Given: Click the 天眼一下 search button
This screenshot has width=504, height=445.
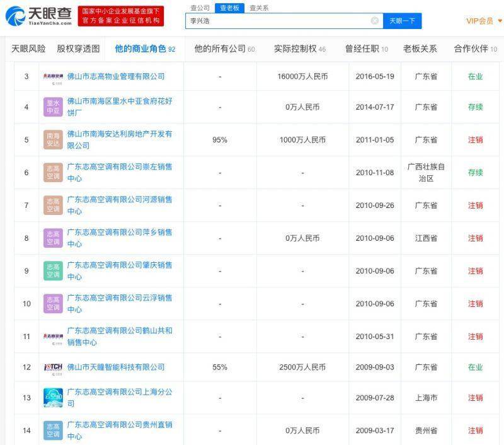Looking at the screenshot, I should (402, 21).
